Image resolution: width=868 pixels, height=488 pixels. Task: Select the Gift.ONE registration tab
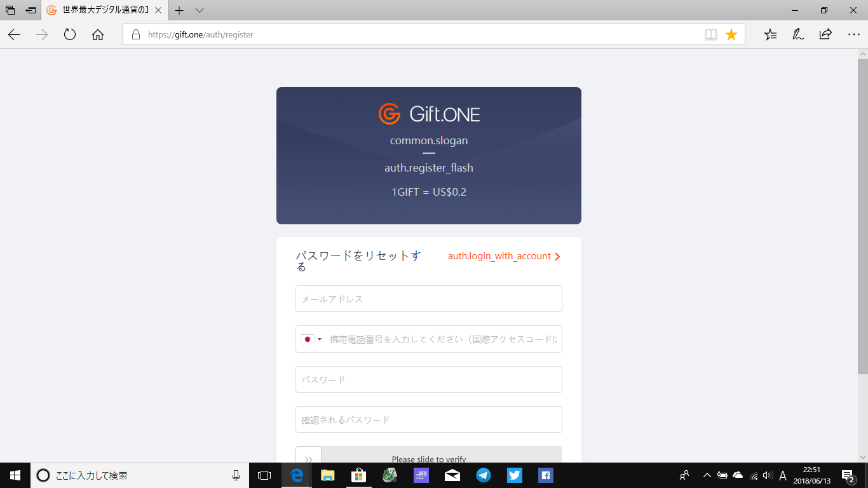click(x=104, y=10)
